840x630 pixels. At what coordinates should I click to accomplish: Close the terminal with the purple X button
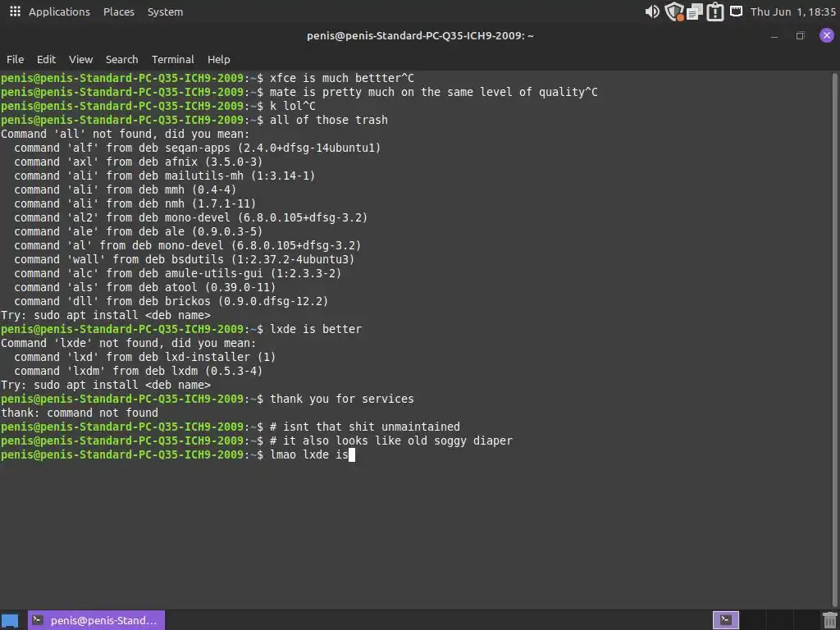point(827,35)
